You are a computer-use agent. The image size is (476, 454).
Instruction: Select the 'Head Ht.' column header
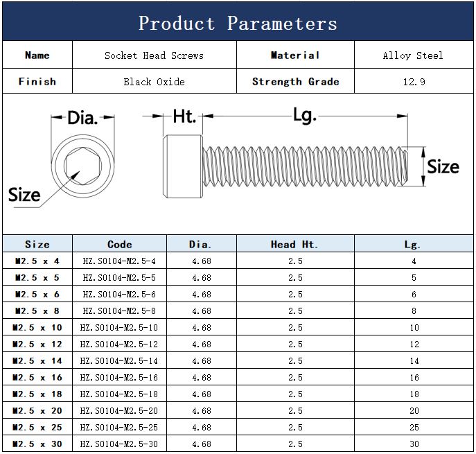tap(295, 244)
